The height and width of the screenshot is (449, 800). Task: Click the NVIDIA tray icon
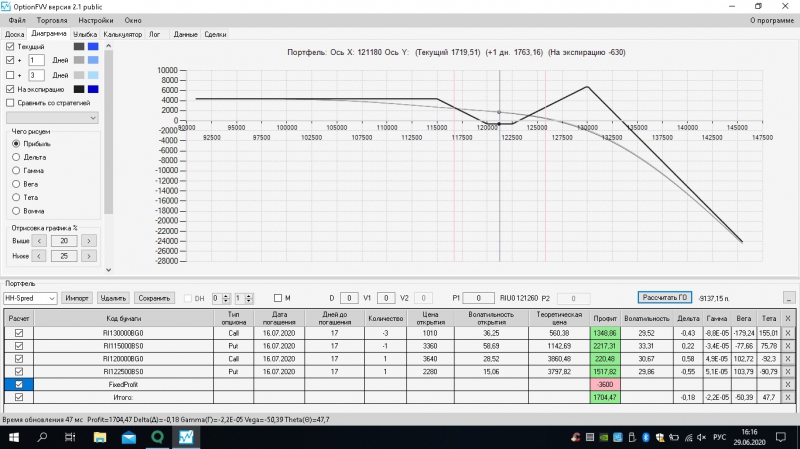point(604,437)
